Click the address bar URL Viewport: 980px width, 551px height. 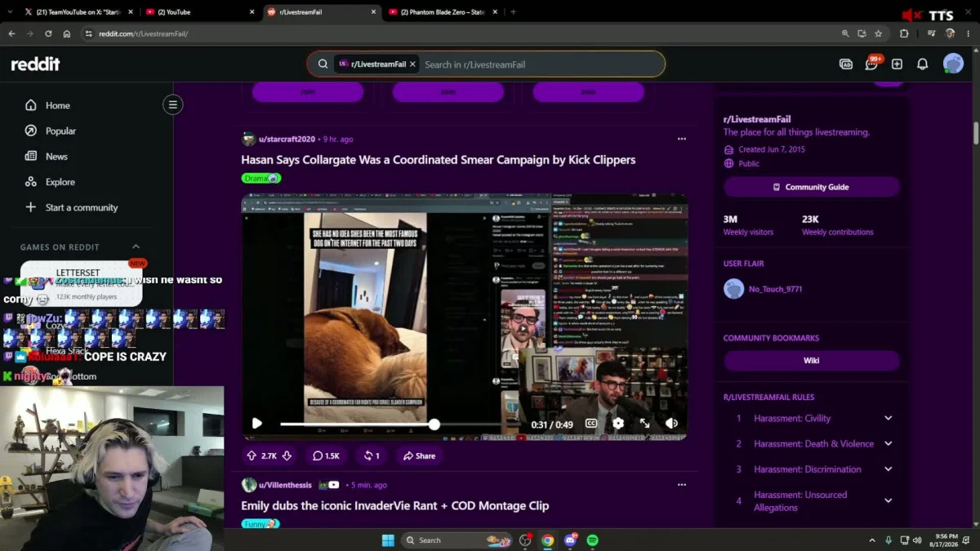[x=143, y=33]
